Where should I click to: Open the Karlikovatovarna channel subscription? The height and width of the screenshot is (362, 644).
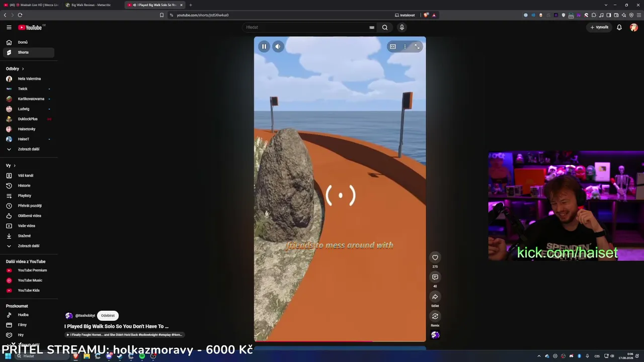coord(29,99)
